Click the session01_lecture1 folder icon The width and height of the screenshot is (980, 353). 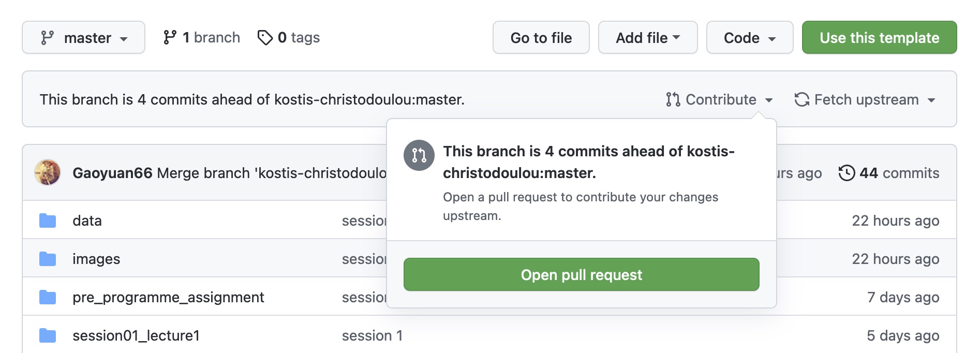(48, 335)
